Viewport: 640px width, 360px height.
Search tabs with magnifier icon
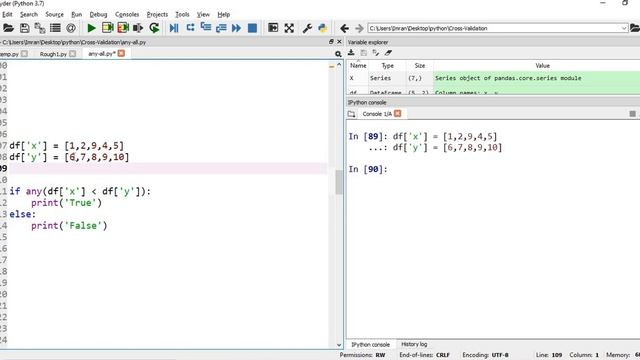338,54
